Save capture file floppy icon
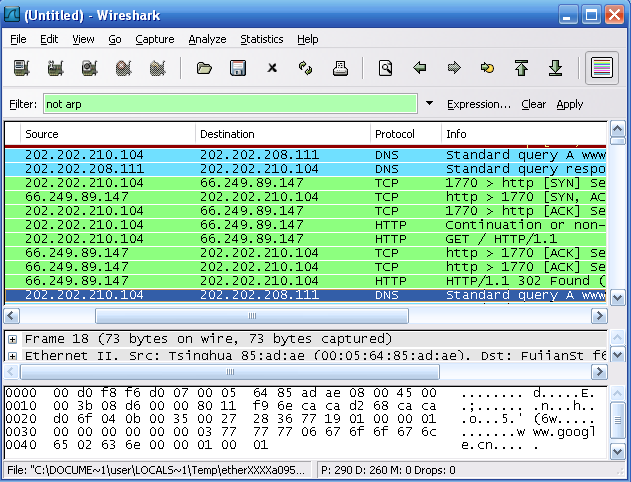 (238, 68)
